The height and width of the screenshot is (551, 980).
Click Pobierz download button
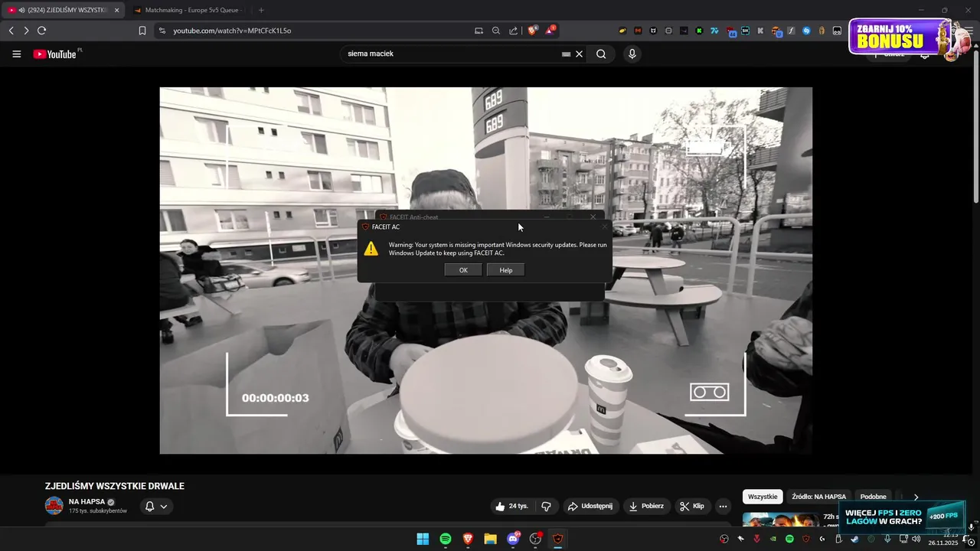click(x=647, y=506)
